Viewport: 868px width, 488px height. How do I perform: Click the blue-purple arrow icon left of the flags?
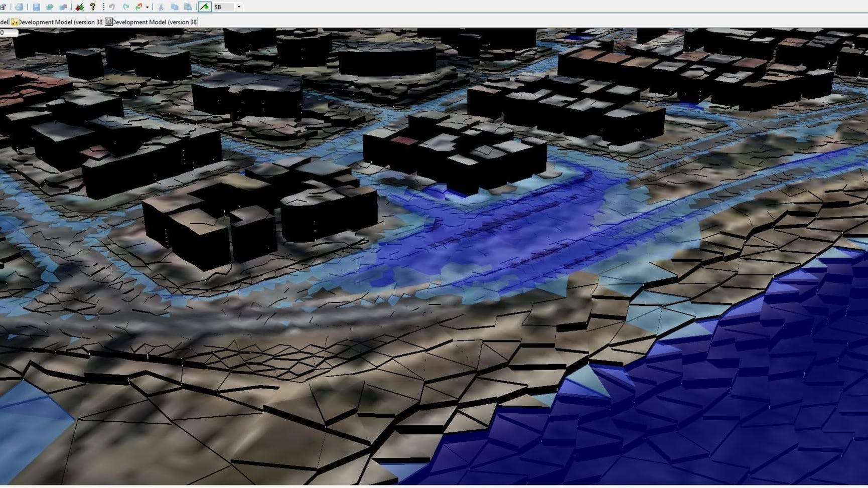click(x=63, y=7)
